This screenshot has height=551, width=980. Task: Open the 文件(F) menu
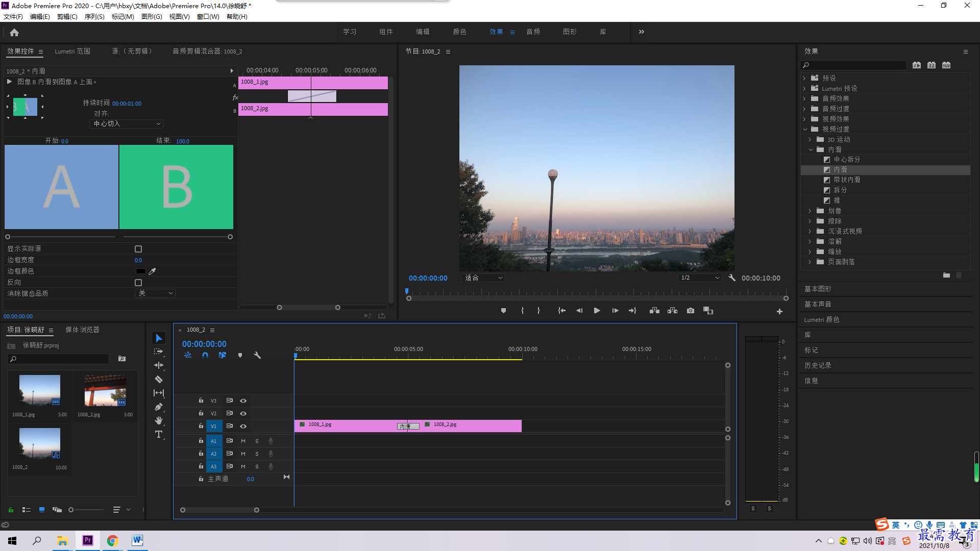[x=13, y=17]
